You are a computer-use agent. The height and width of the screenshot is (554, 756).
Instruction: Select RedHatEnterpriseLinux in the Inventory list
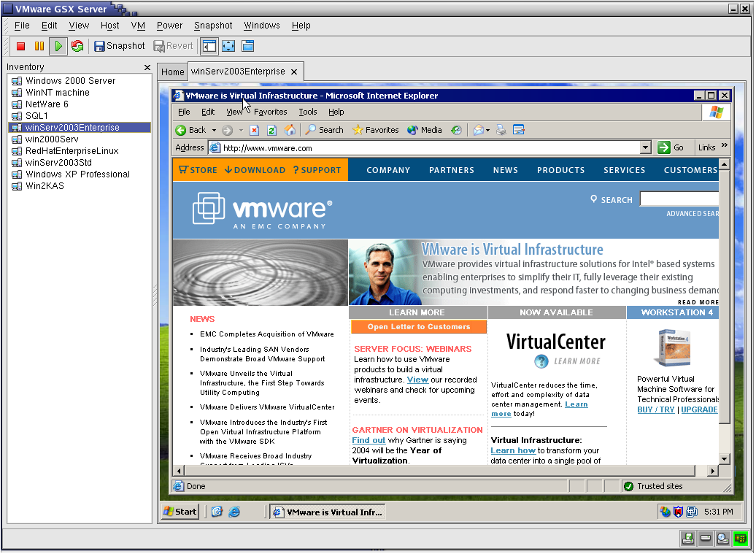[72, 151]
